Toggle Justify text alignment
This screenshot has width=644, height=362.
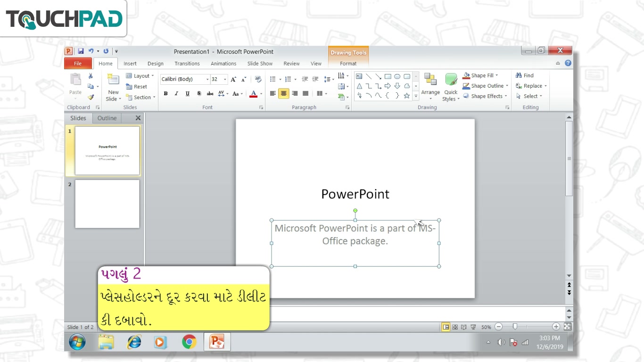point(305,94)
